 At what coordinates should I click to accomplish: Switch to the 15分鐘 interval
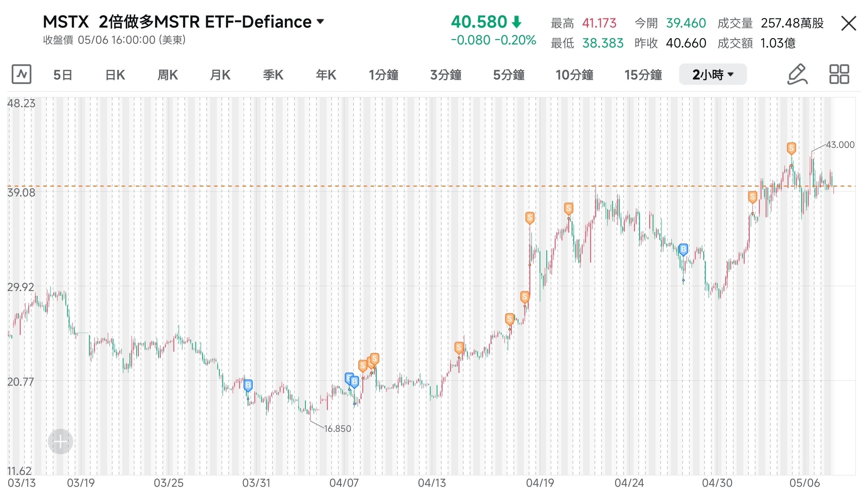tap(643, 75)
